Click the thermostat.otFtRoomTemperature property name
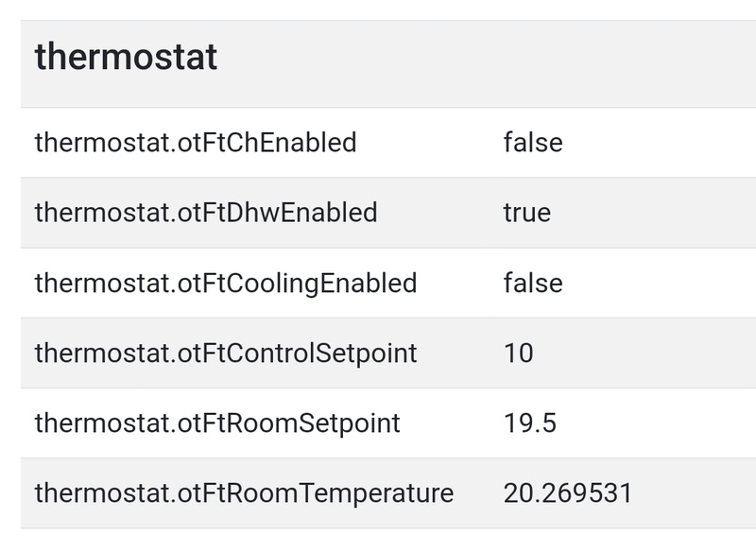 click(x=243, y=492)
